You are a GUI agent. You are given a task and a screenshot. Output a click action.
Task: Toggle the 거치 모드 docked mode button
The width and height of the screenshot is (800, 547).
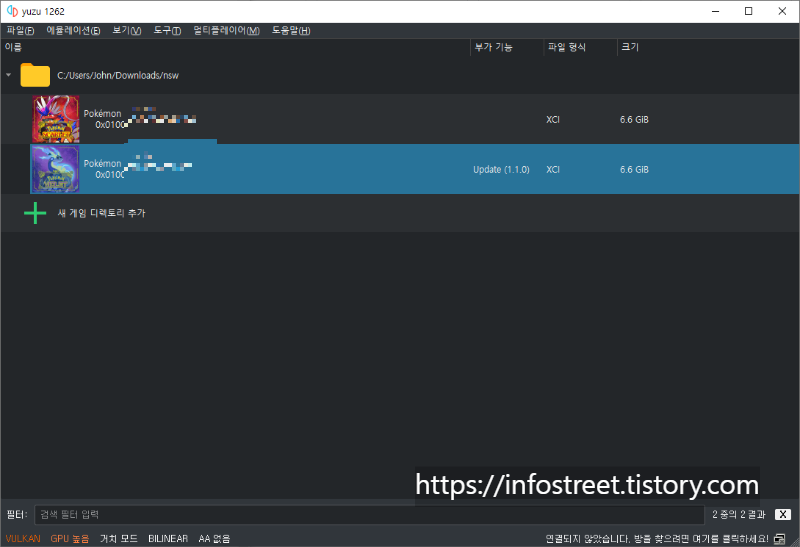click(x=118, y=539)
